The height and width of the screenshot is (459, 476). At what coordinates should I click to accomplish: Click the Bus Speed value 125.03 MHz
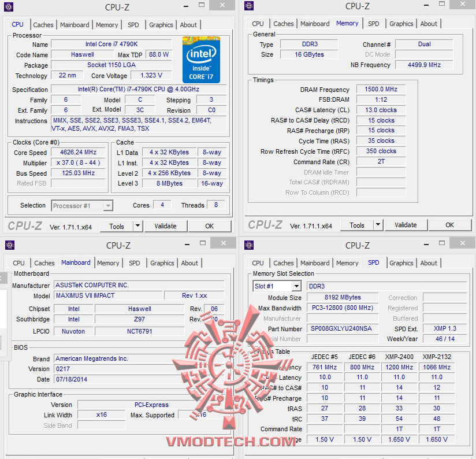click(79, 173)
